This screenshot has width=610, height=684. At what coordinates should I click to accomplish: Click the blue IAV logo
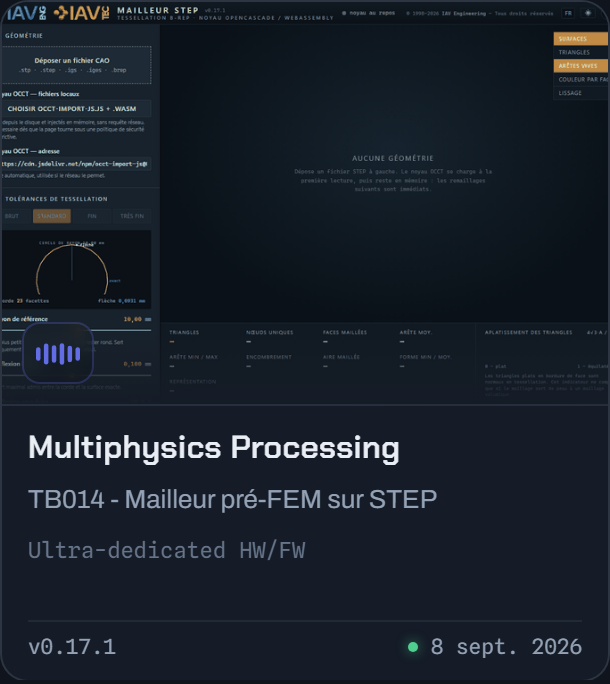click(x=25, y=13)
